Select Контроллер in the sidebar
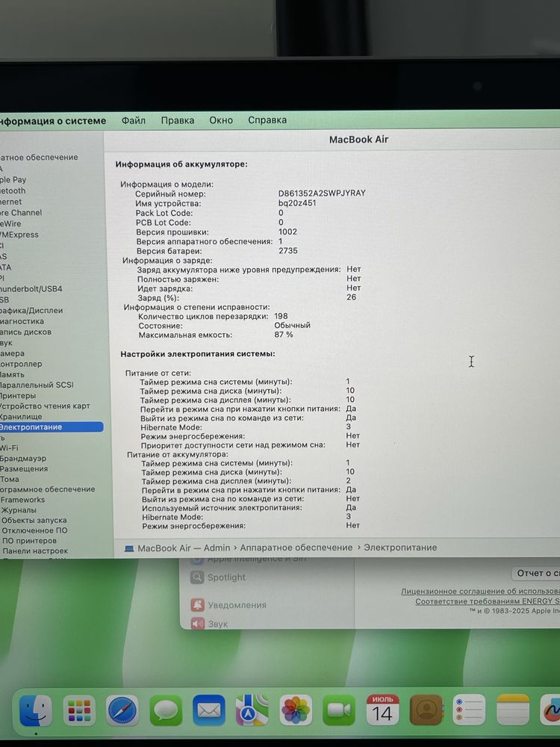The width and height of the screenshot is (560, 747). [x=21, y=364]
